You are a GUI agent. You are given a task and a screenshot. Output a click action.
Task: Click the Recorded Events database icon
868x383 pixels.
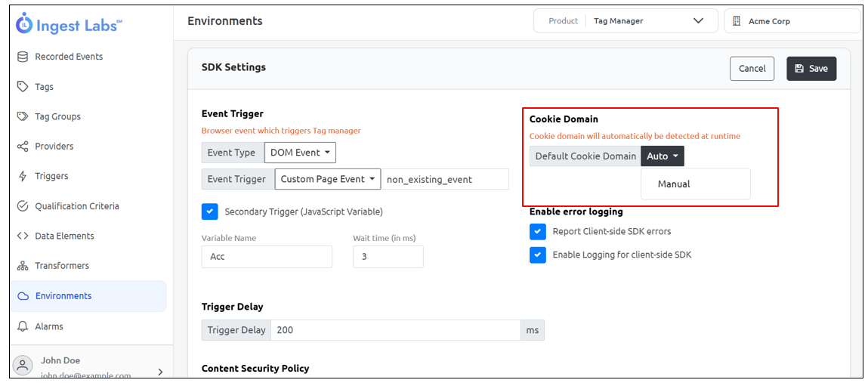pos(23,57)
